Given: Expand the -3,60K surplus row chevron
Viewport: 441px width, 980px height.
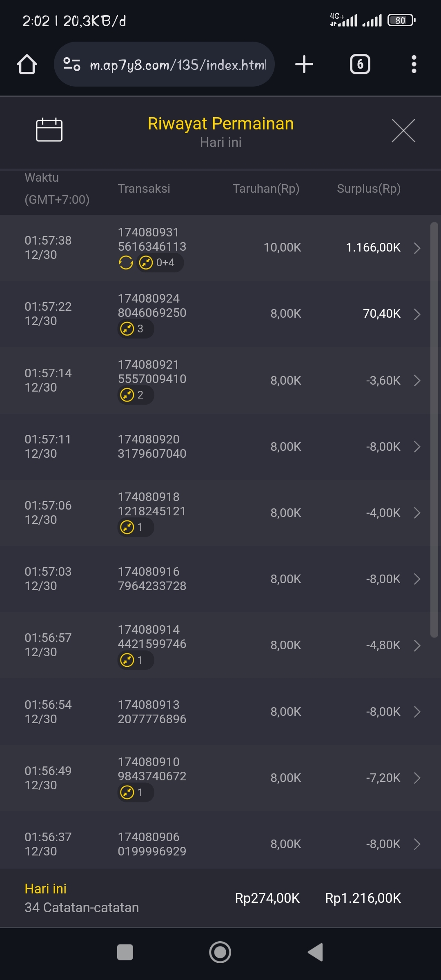Looking at the screenshot, I should click(x=417, y=381).
